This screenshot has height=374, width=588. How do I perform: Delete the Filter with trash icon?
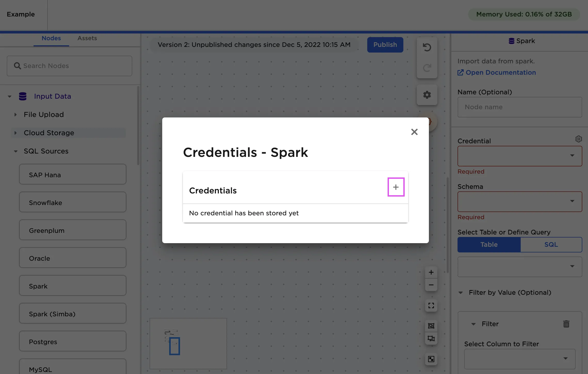tap(566, 324)
